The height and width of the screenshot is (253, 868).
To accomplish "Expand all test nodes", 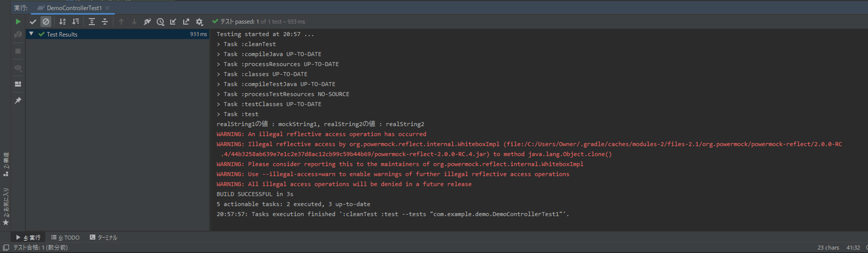I will [92, 21].
